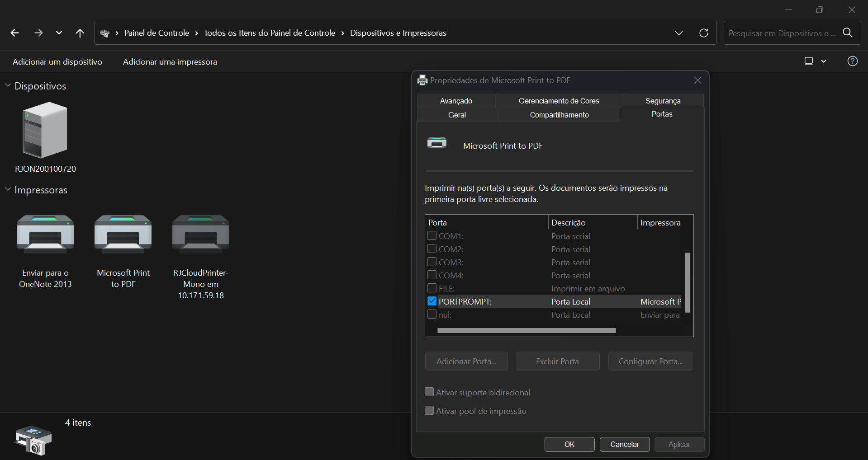Click Configurar Porta... button
This screenshot has height=460, width=868.
point(650,361)
